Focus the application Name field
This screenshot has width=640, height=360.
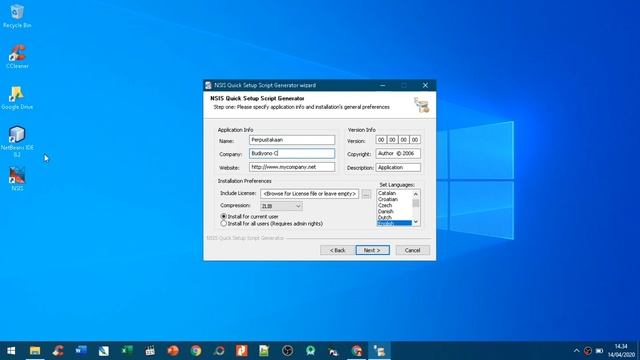[292, 140]
